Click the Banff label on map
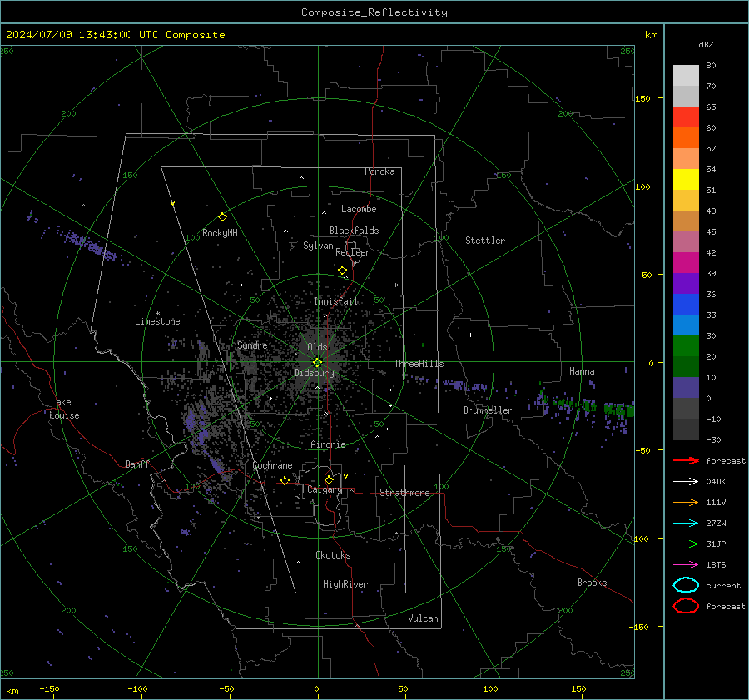The image size is (749, 700). 137,464
